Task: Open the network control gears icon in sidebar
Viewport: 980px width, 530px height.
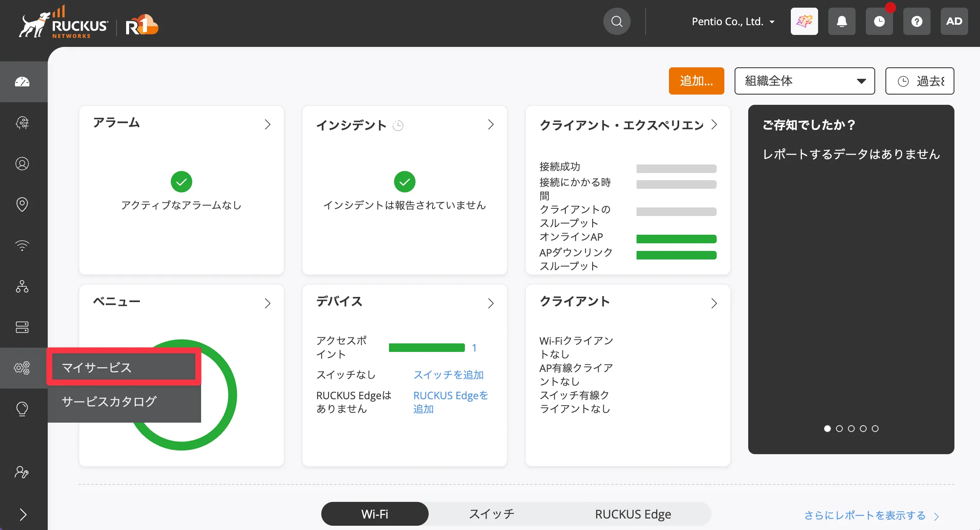Action: [22, 368]
